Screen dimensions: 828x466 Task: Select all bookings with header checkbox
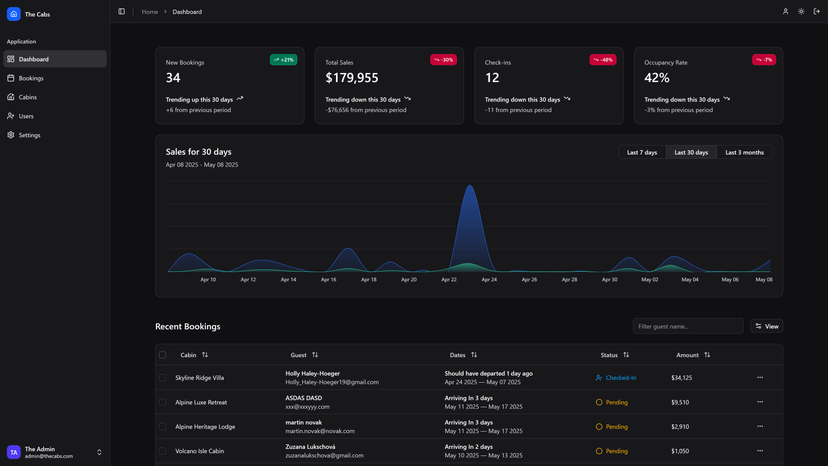[163, 355]
